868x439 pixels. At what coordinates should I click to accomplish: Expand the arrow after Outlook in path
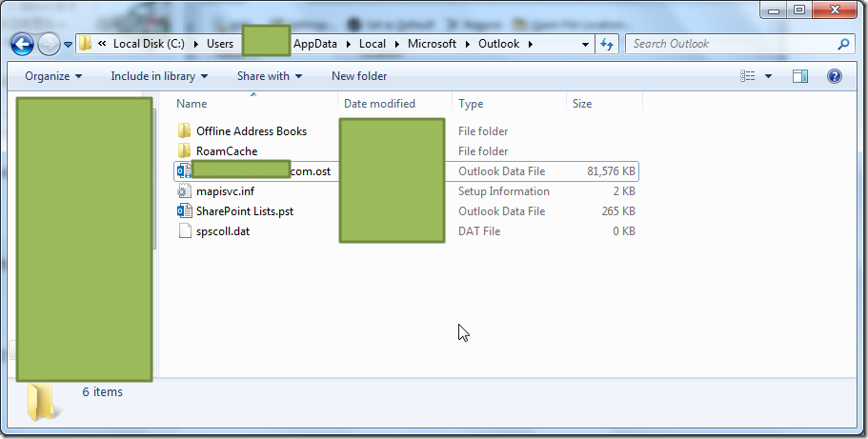(x=531, y=45)
